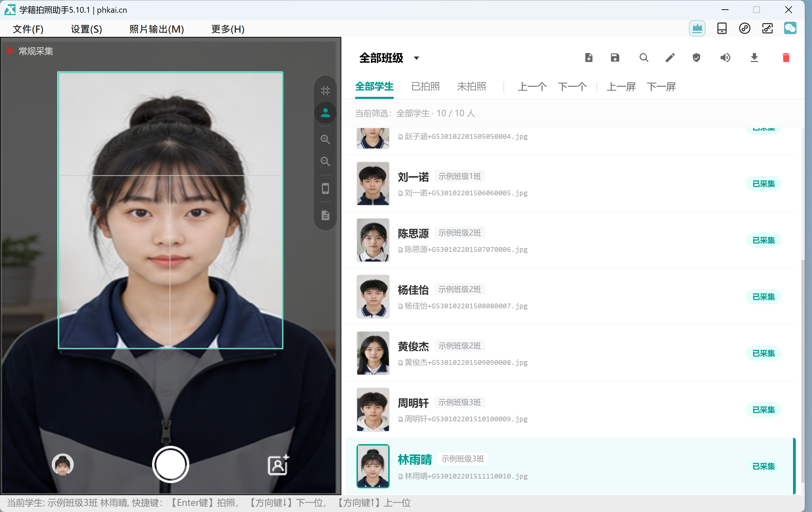Click the save disk icon
This screenshot has width=812, height=512.
click(615, 58)
